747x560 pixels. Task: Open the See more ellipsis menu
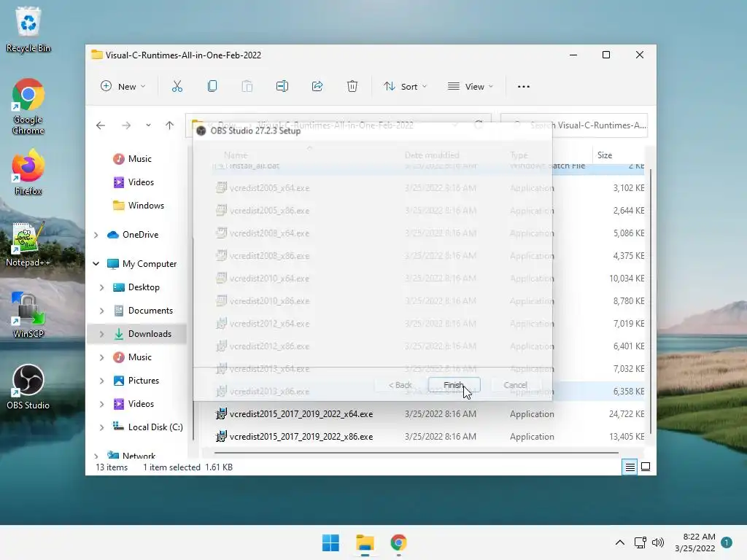click(524, 86)
